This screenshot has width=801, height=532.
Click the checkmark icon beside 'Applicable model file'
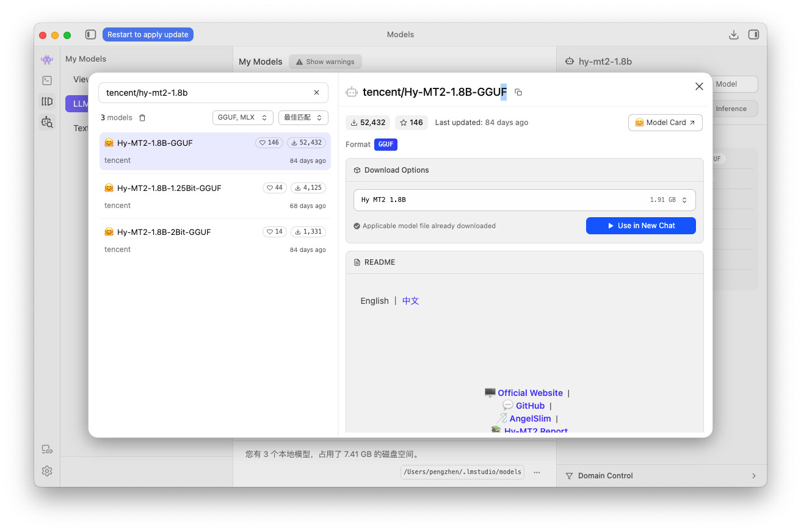click(357, 226)
